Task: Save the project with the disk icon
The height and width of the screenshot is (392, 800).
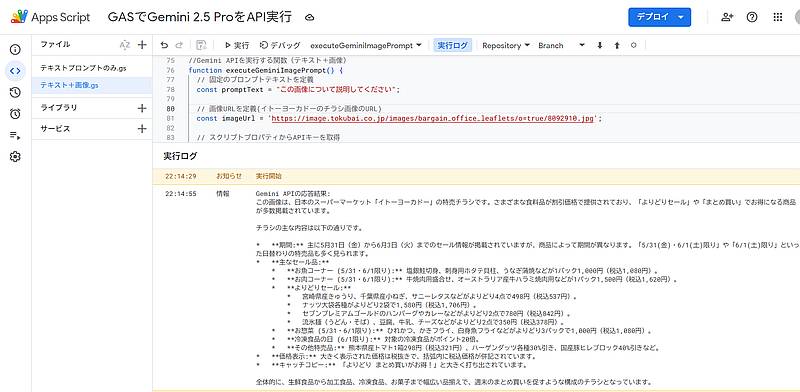Action: pos(201,45)
